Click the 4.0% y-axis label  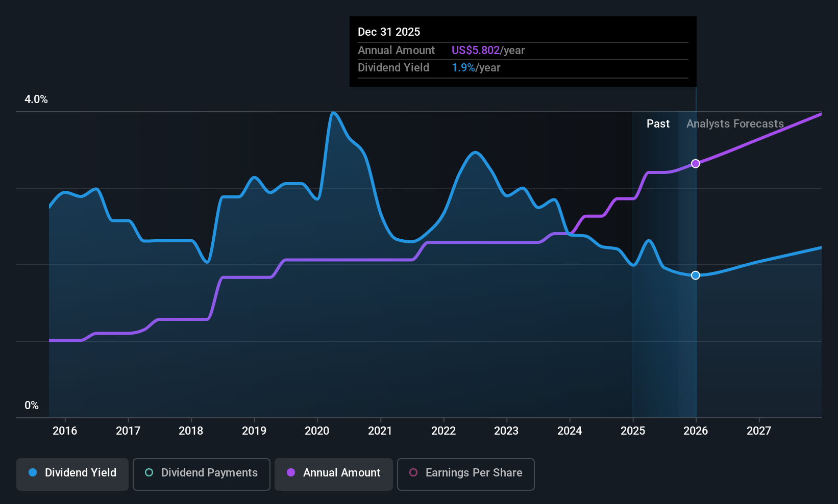36,99
